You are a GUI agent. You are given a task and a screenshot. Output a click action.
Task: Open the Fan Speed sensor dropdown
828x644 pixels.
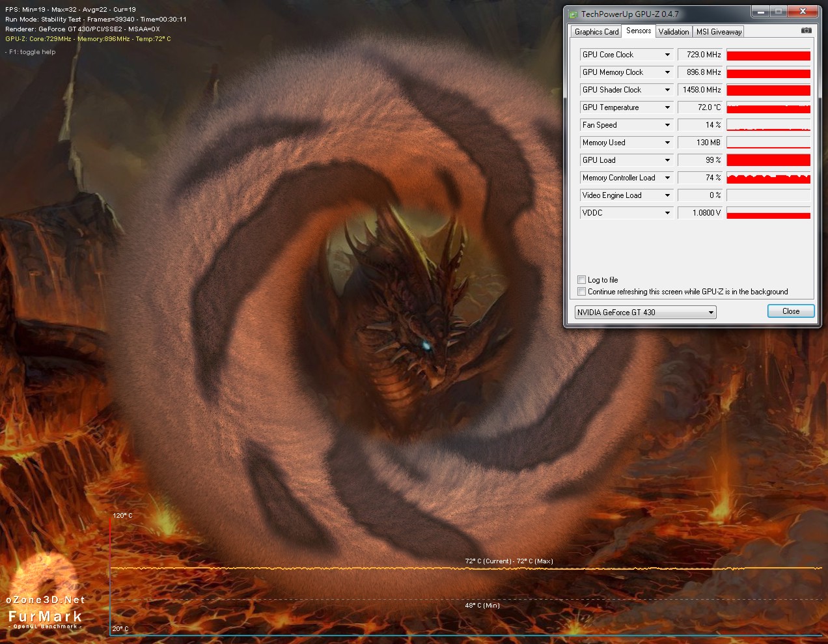click(x=667, y=125)
